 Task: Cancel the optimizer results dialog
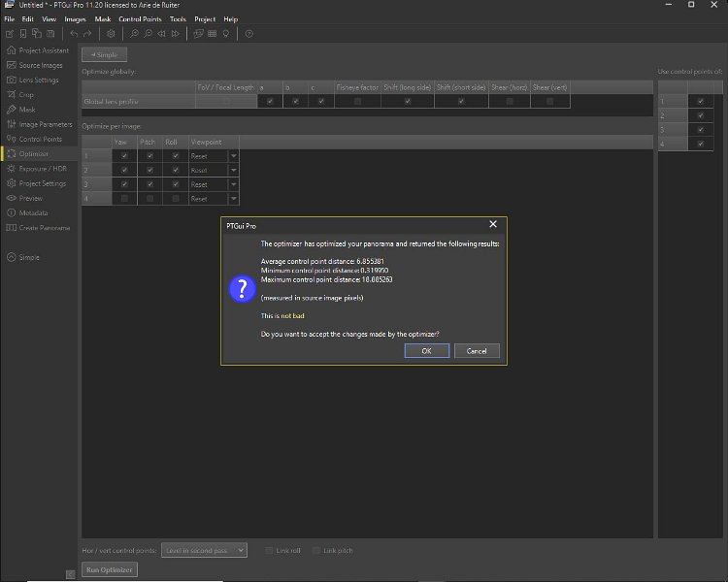pyautogui.click(x=477, y=351)
